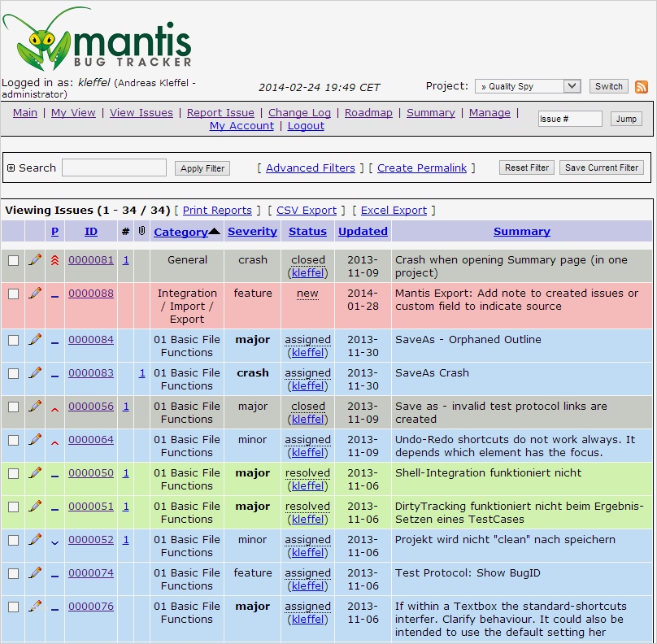The image size is (657, 644).
Task: Go to the Main menu page
Action: [25, 113]
